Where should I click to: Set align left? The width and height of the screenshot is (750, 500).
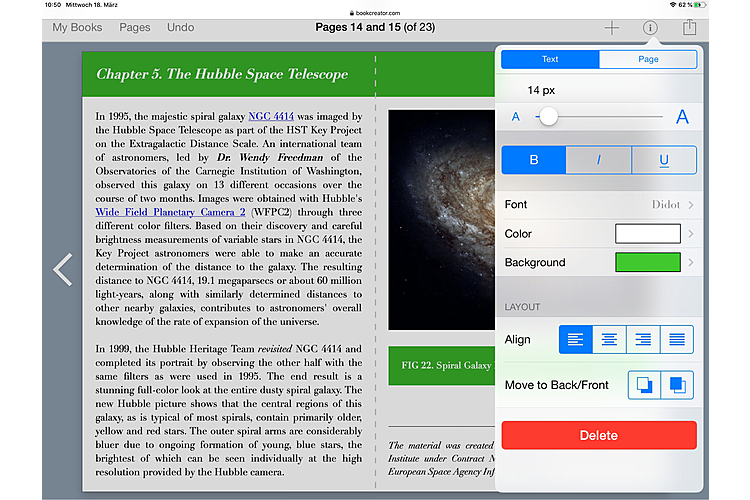(575, 340)
